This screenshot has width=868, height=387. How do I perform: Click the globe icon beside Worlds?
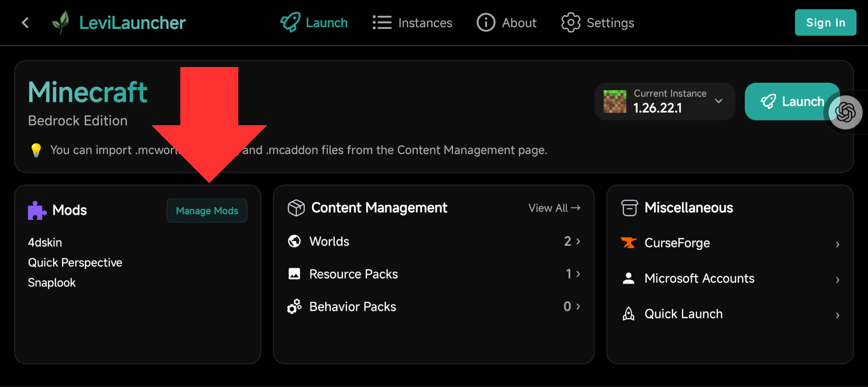[294, 241]
